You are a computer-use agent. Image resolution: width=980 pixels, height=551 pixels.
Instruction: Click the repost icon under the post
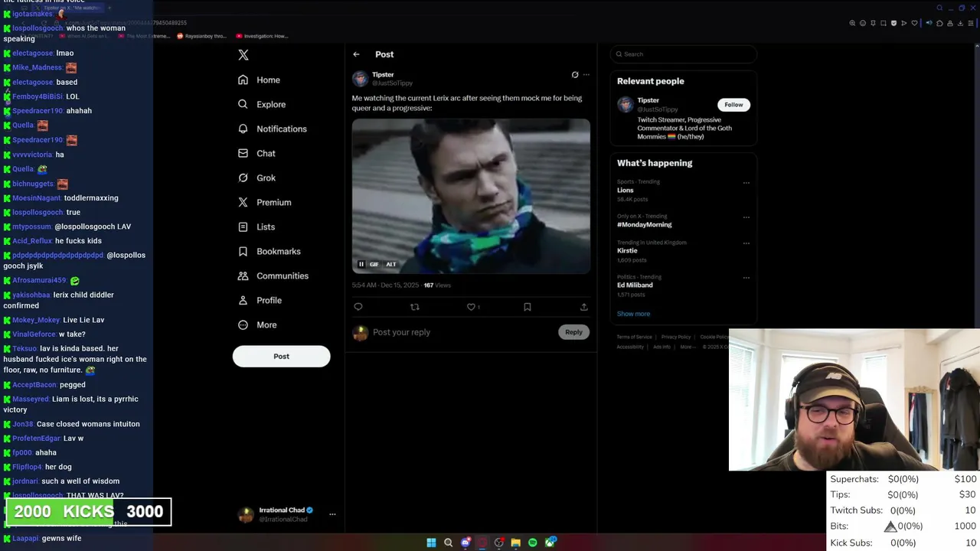415,307
